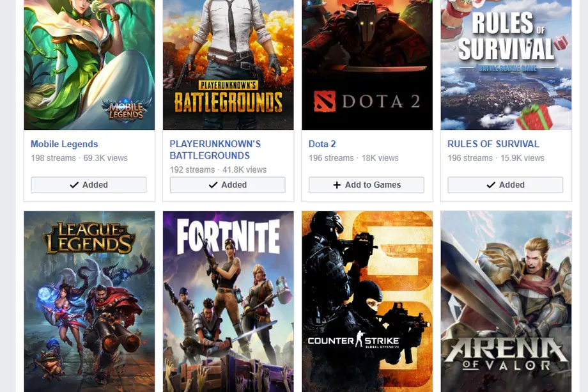Image resolution: width=588 pixels, height=392 pixels.
Task: Open the Dota 2 cover art
Action: (x=366, y=64)
